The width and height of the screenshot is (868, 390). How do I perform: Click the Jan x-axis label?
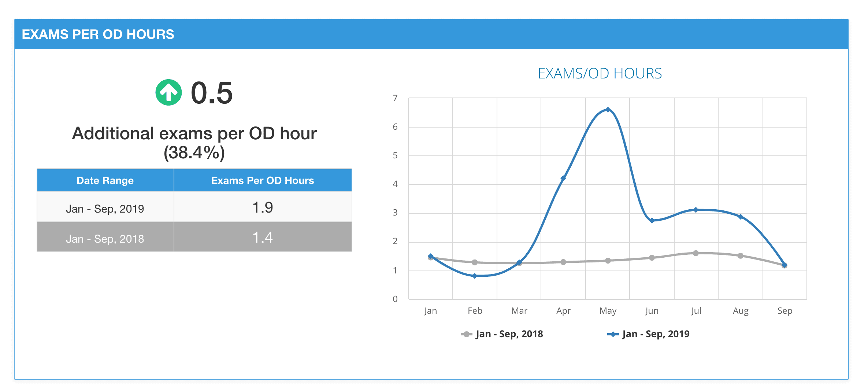click(x=430, y=311)
